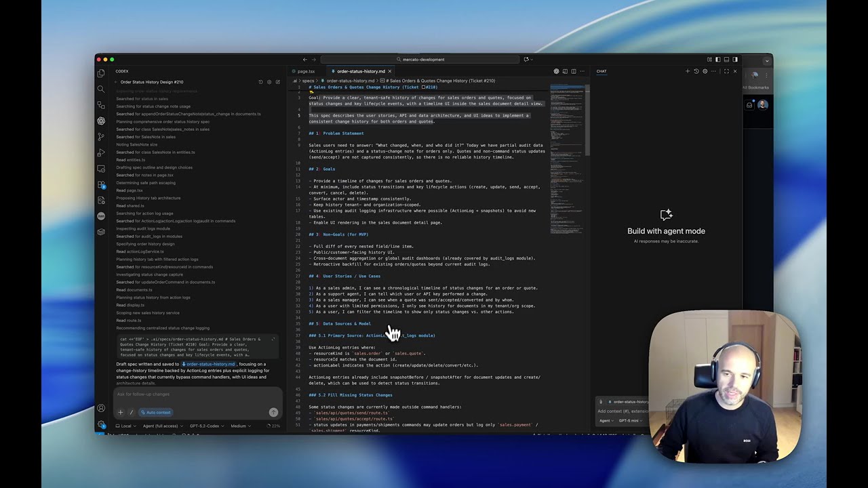
Task: Open the Search view in activity bar
Action: point(101,89)
